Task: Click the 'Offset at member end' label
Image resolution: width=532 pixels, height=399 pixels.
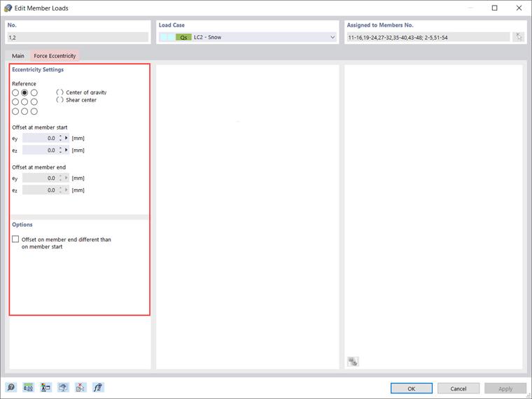Action: [x=38, y=167]
